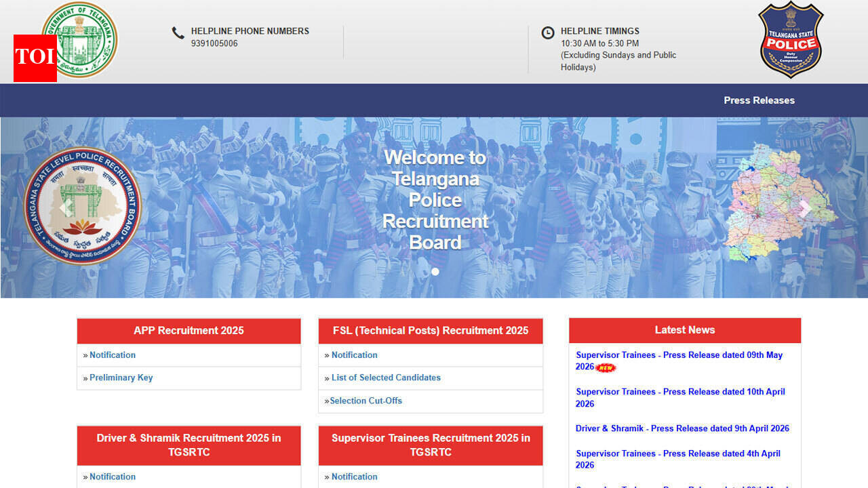Screen dimensions: 868x488
Task: Open FSL Technical Posts Notification link
Action: point(355,355)
